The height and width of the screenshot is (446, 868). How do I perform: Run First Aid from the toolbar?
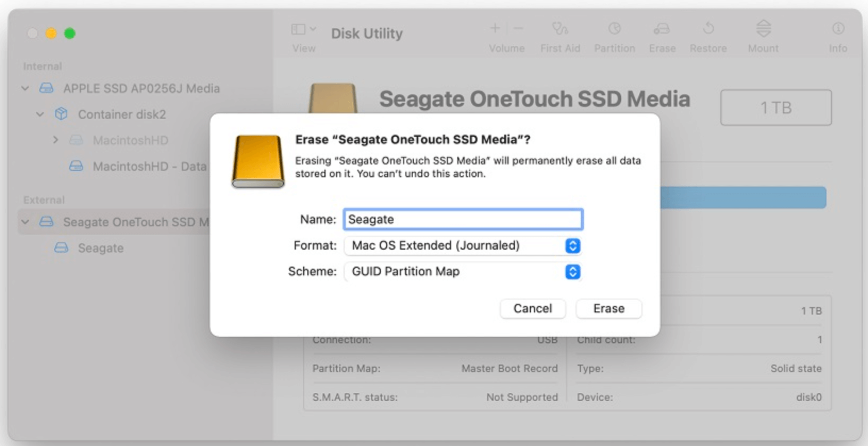(560, 28)
